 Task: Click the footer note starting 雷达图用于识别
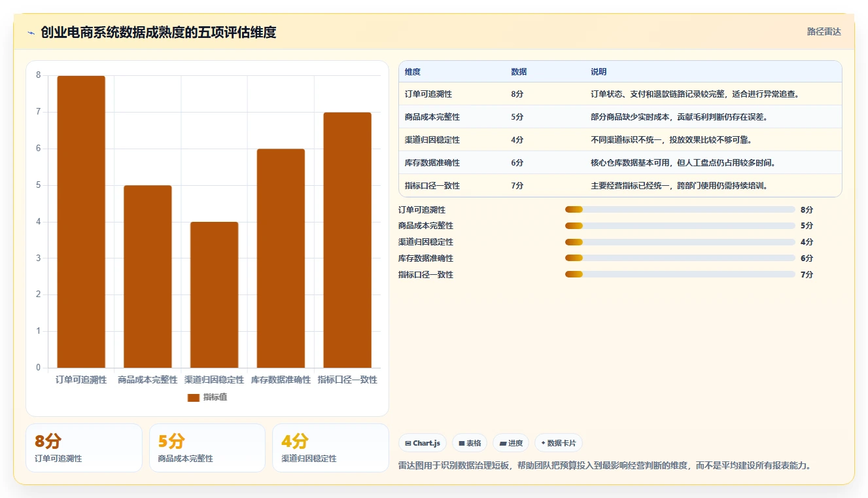[606, 466]
